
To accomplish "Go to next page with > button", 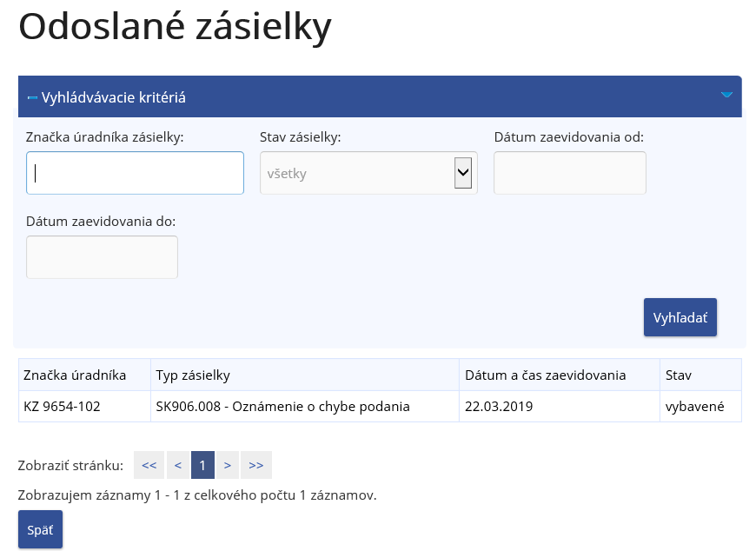I will click(228, 465).
